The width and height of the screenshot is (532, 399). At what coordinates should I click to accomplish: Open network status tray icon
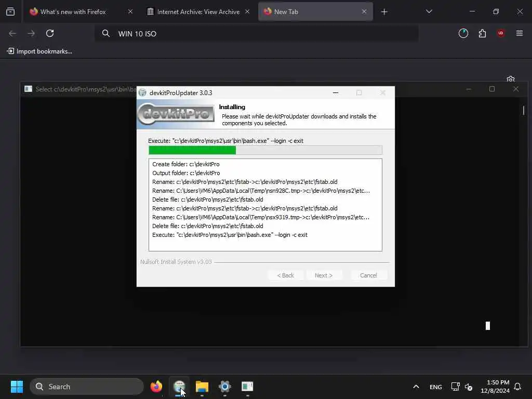pyautogui.click(x=455, y=387)
